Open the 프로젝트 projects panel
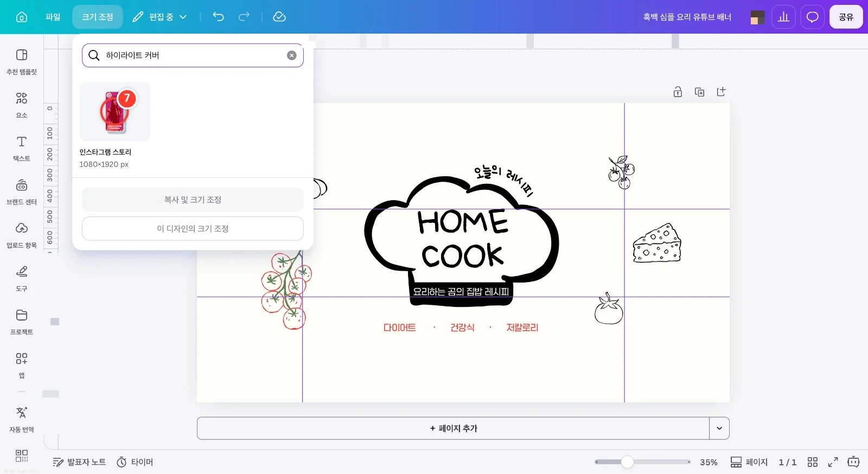 coord(22,322)
